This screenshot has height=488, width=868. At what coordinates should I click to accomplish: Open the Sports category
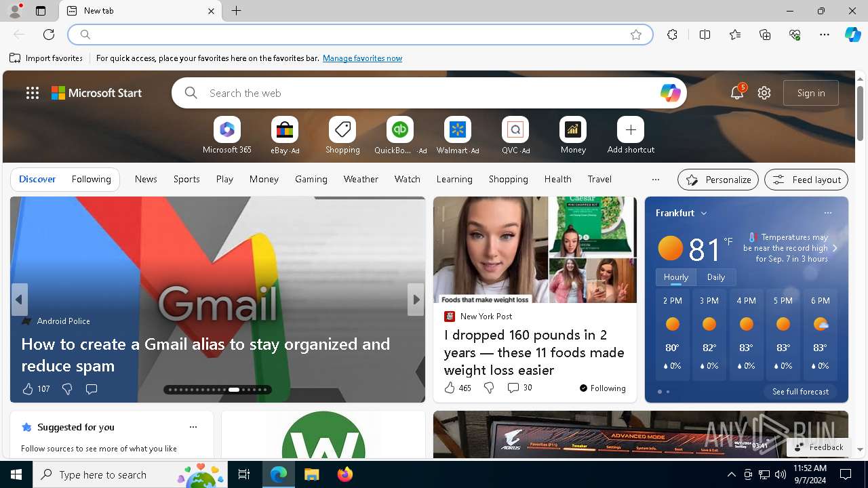pos(186,180)
